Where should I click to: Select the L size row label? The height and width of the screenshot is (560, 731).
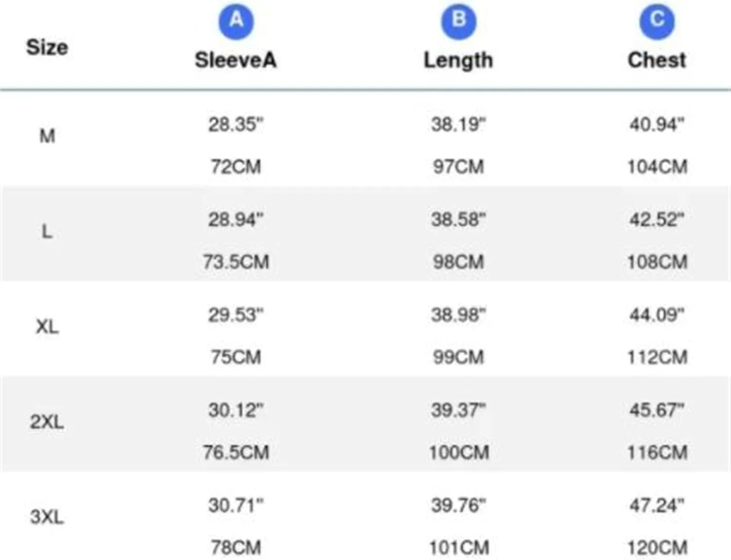(47, 231)
